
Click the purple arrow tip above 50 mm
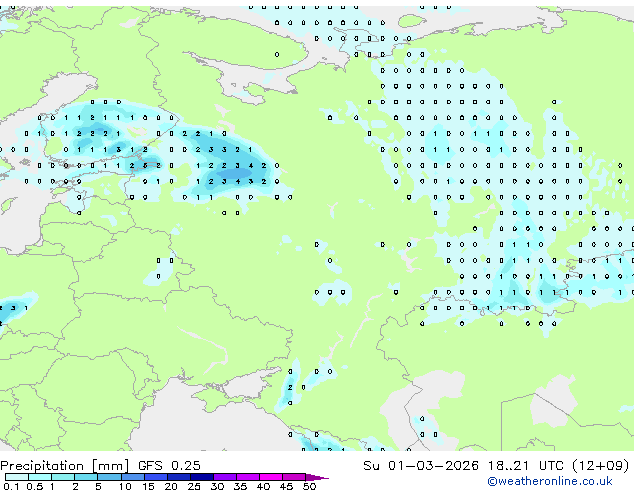(x=317, y=477)
